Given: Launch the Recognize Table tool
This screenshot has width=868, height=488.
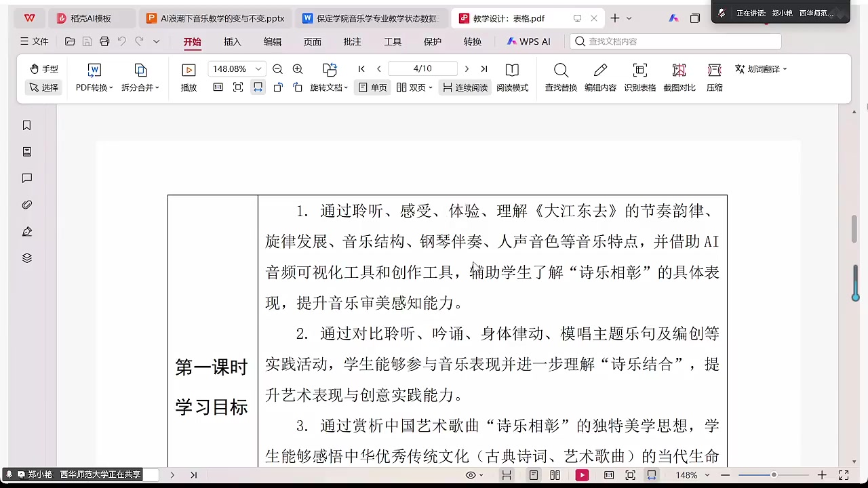Looking at the screenshot, I should click(639, 77).
